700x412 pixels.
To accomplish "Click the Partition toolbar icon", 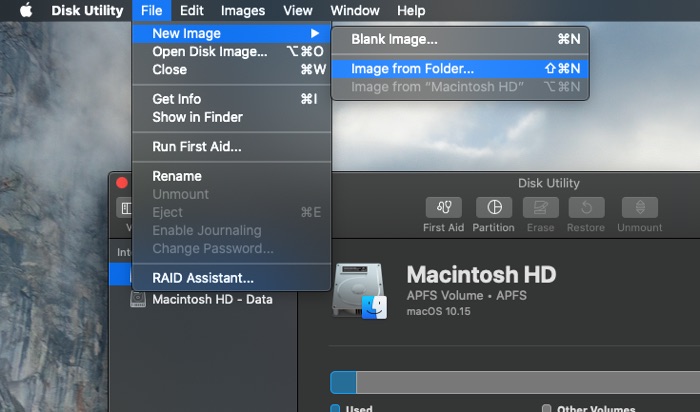I will pyautogui.click(x=494, y=208).
